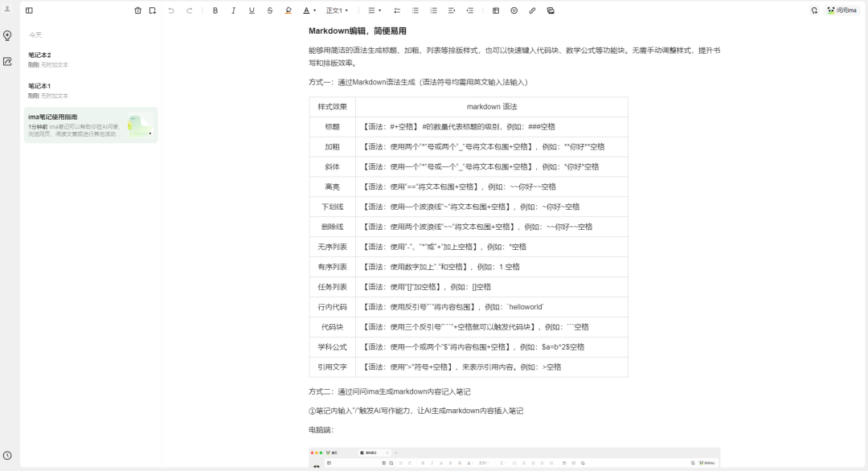Click the markdown 语法 table header cell
The image size is (868, 471).
[492, 107]
